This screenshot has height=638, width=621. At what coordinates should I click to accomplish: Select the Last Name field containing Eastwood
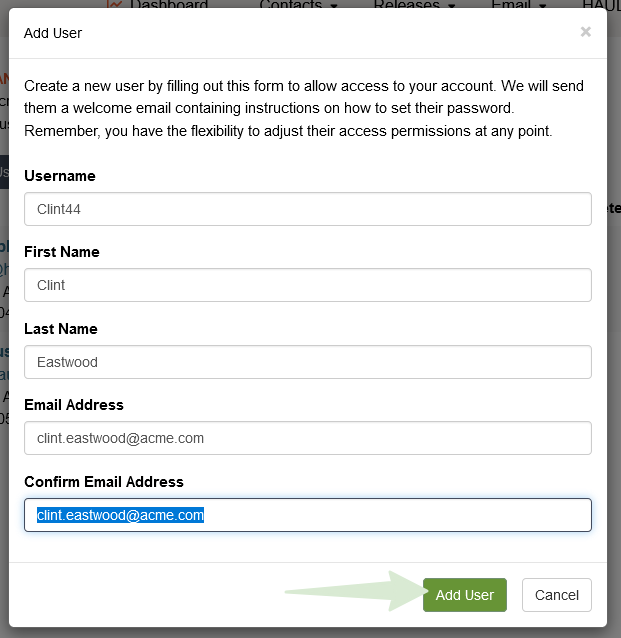(308, 362)
